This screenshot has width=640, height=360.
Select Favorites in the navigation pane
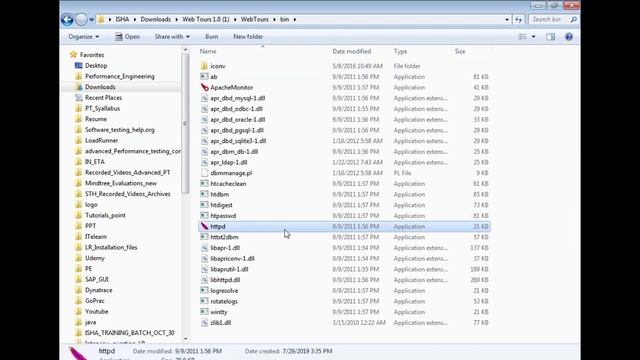click(x=92, y=55)
